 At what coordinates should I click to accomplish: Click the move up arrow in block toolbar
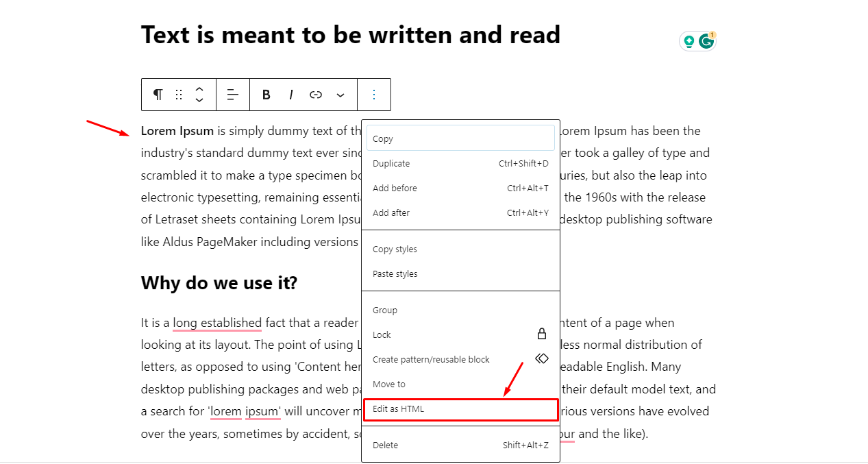(x=199, y=89)
